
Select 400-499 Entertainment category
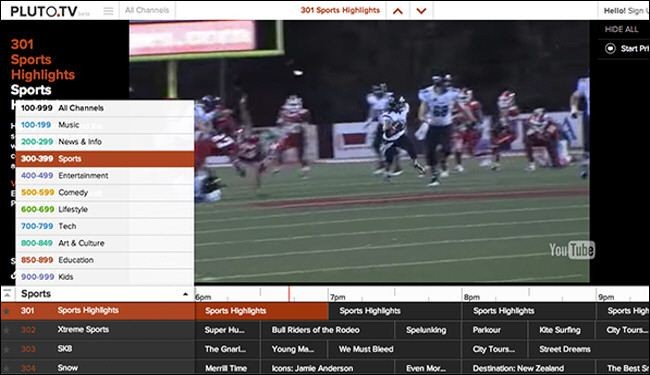tap(105, 176)
